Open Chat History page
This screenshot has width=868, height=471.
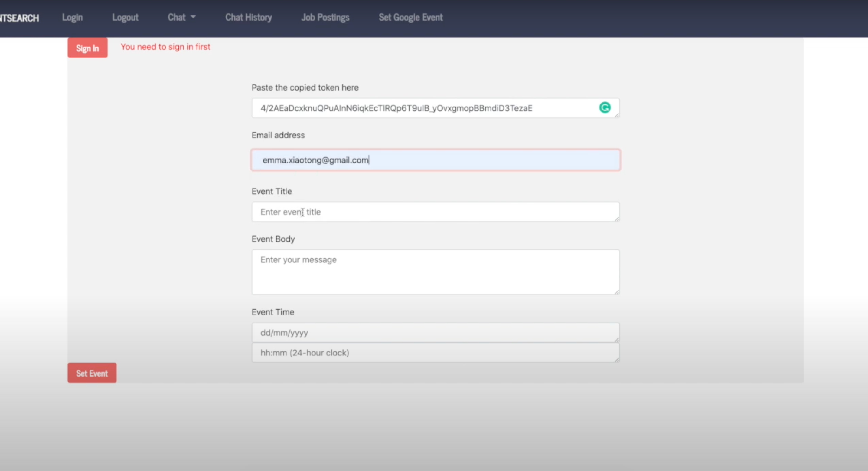[248, 18]
